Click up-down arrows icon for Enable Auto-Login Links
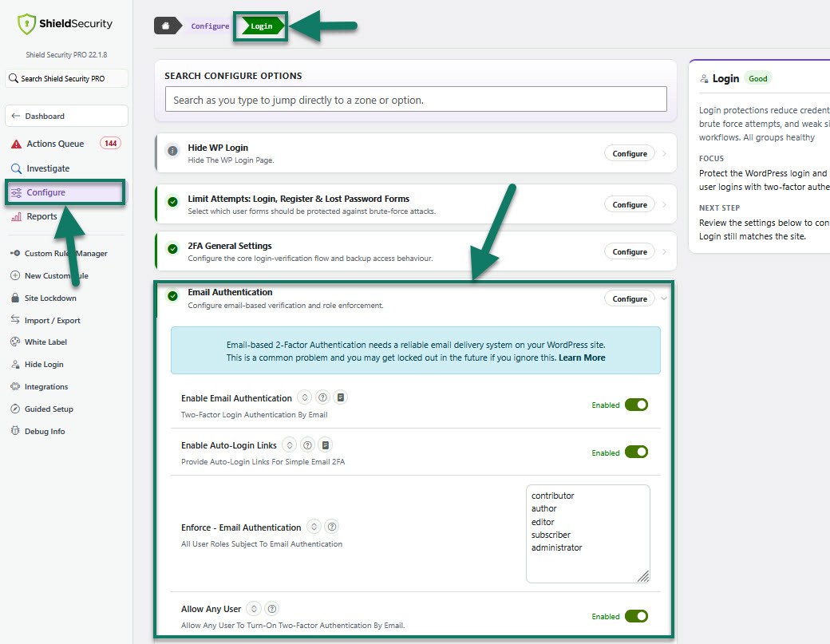This screenshot has width=830, height=644. click(290, 445)
